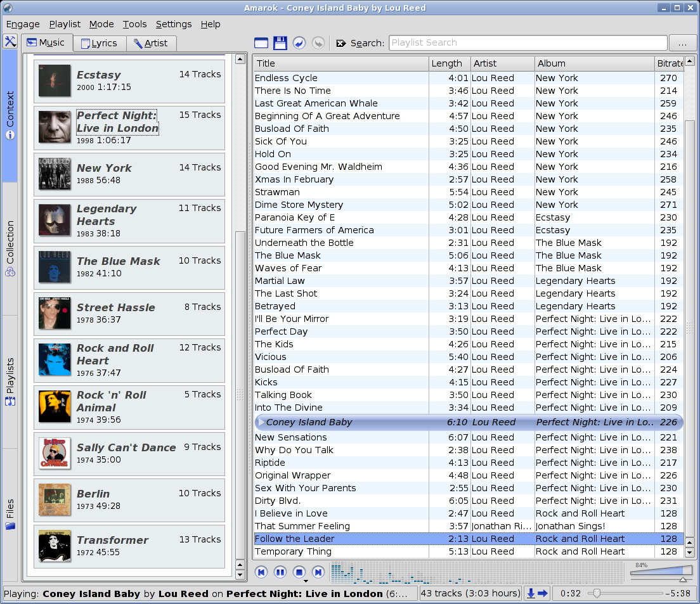Viewport: 700px width, 604px height.
Task: Click the Rock and Roll Heart cover
Action: pyautogui.click(x=55, y=359)
